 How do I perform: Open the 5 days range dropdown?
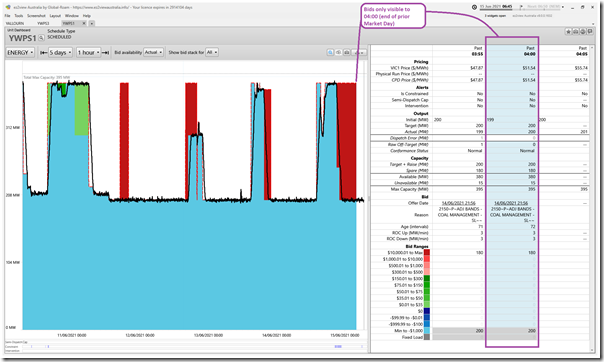[x=60, y=52]
